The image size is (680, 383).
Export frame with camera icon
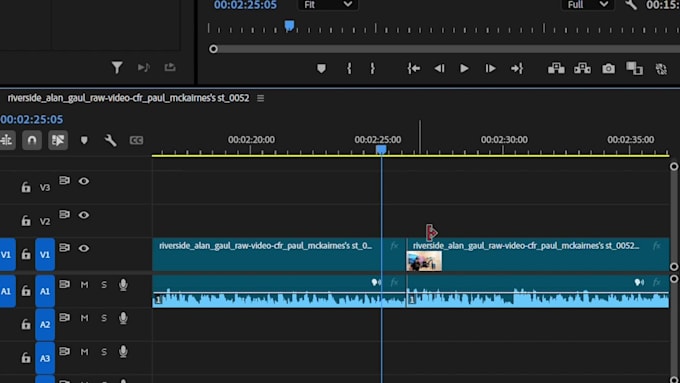tap(608, 69)
